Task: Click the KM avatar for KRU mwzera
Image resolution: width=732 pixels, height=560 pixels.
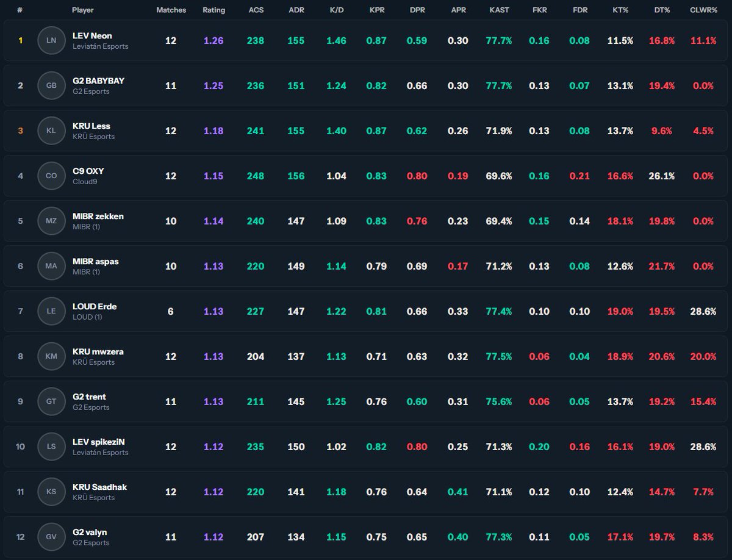Action: click(x=51, y=356)
